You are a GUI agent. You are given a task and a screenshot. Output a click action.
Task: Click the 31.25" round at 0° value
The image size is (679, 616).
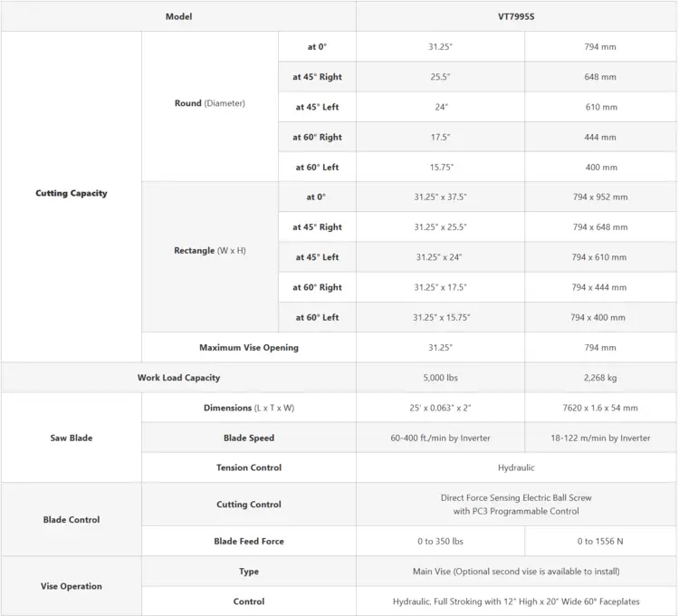click(440, 47)
